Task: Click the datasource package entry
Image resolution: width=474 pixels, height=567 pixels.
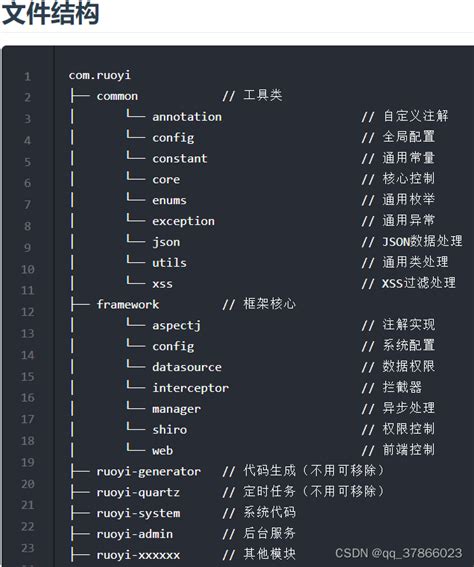Action: [x=187, y=367]
